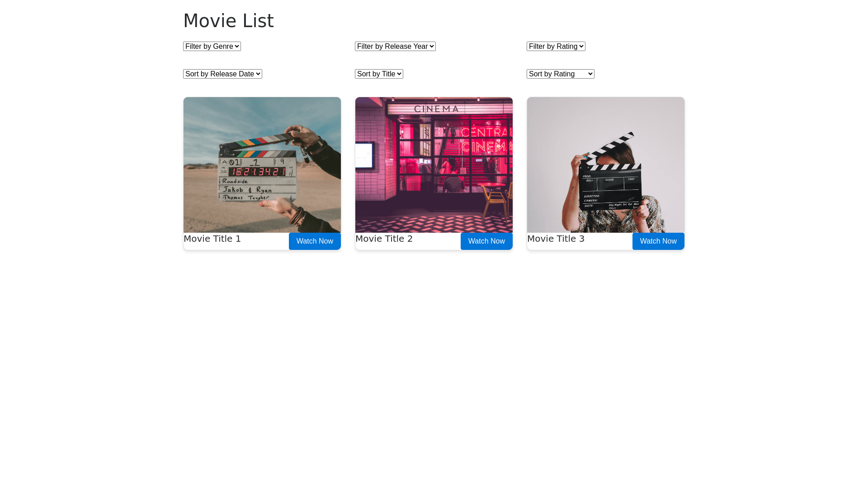868x488 pixels.
Task: Open the Sort by Title dropdown
Action: tap(379, 74)
